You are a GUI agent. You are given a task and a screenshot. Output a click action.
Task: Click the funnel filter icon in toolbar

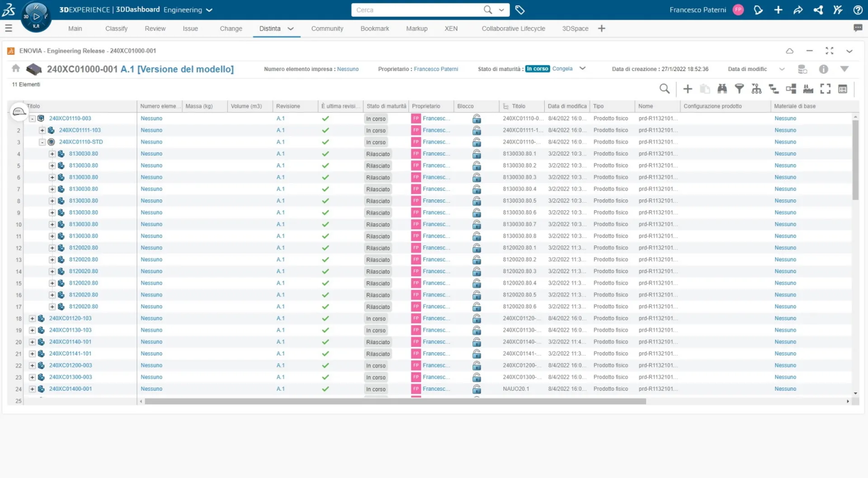coord(739,89)
